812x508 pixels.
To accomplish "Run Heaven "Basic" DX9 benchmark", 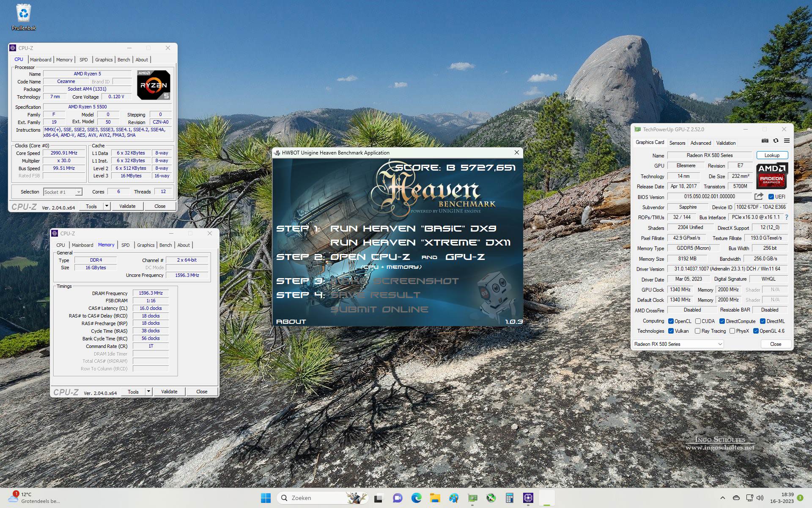I will coord(413,229).
